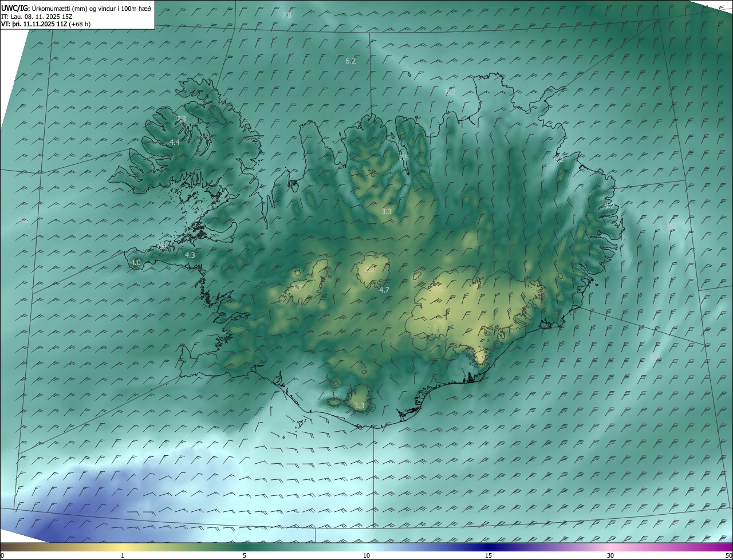This screenshot has height=560, width=733.
Task: Click the 7.8 value on the map
Action: pos(287,15)
